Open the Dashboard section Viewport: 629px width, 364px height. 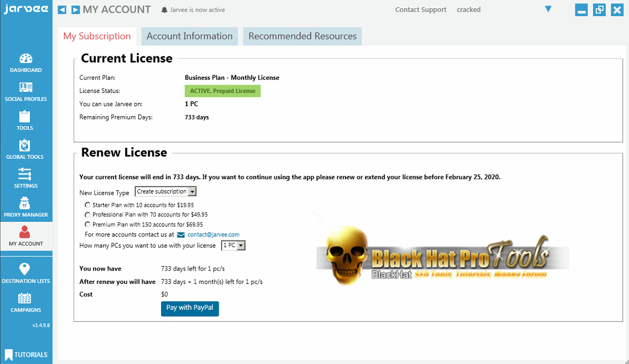click(25, 63)
